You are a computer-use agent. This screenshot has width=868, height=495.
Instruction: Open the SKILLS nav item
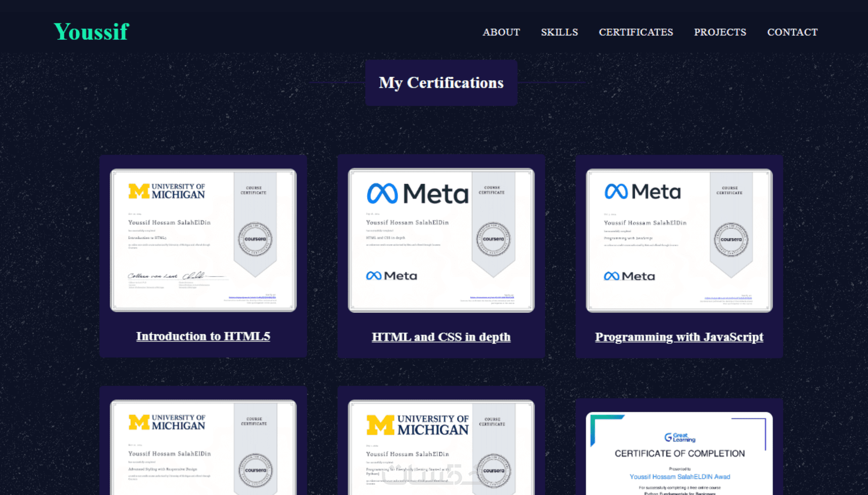point(560,32)
